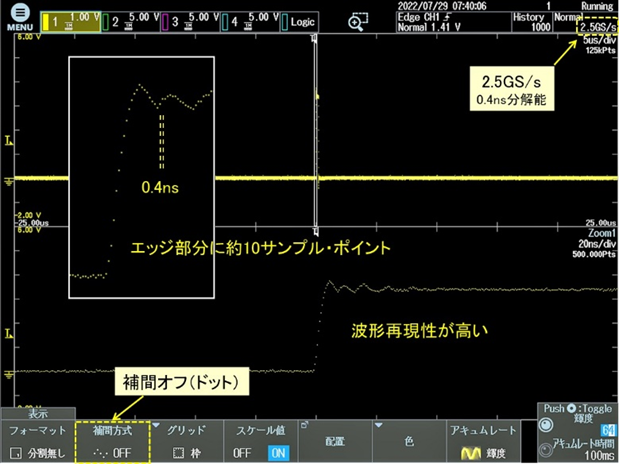Click the 20ns/div Zoom1 scale readout

(x=596, y=244)
